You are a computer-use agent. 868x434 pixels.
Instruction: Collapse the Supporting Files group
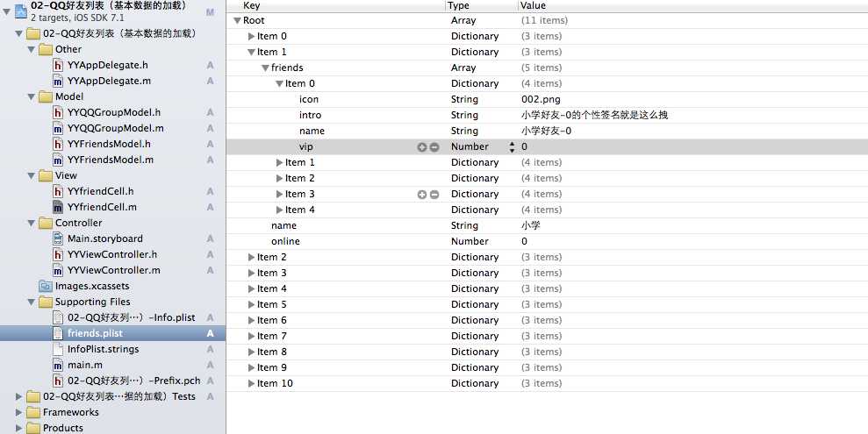(x=32, y=302)
